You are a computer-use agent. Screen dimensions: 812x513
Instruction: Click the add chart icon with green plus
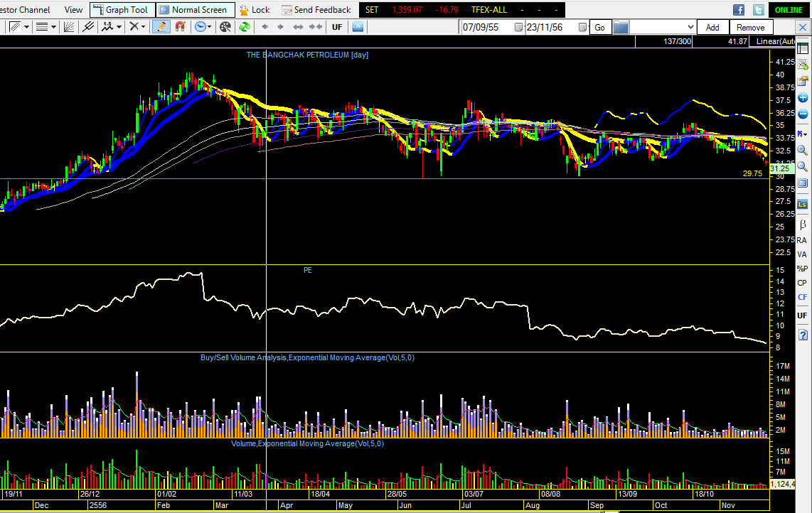803,65
